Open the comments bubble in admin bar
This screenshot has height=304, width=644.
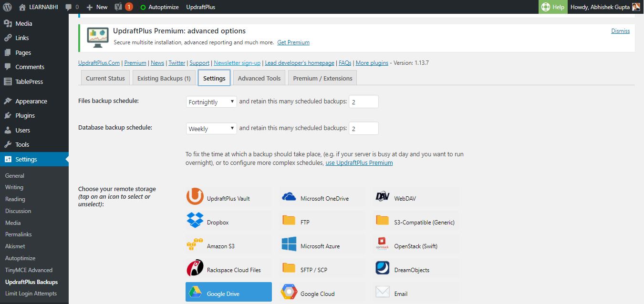69,7
